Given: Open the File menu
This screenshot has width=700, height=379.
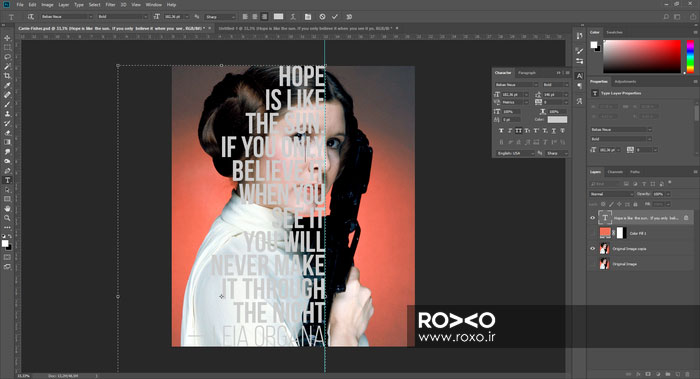Looking at the screenshot, I should [20, 4].
